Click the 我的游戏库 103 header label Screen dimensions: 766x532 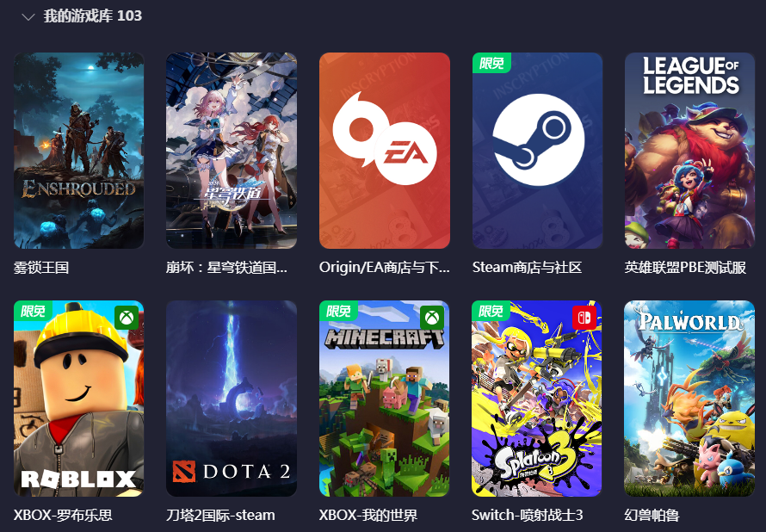93,15
